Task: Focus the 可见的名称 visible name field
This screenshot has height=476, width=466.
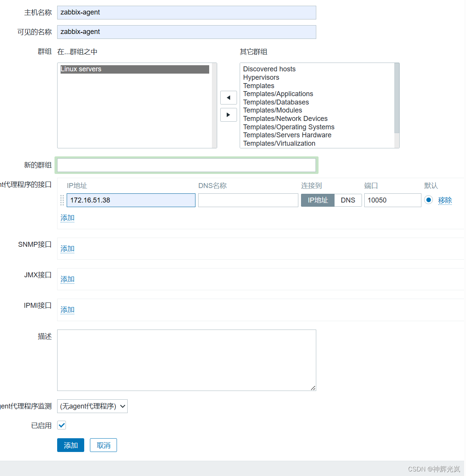Action: click(187, 32)
